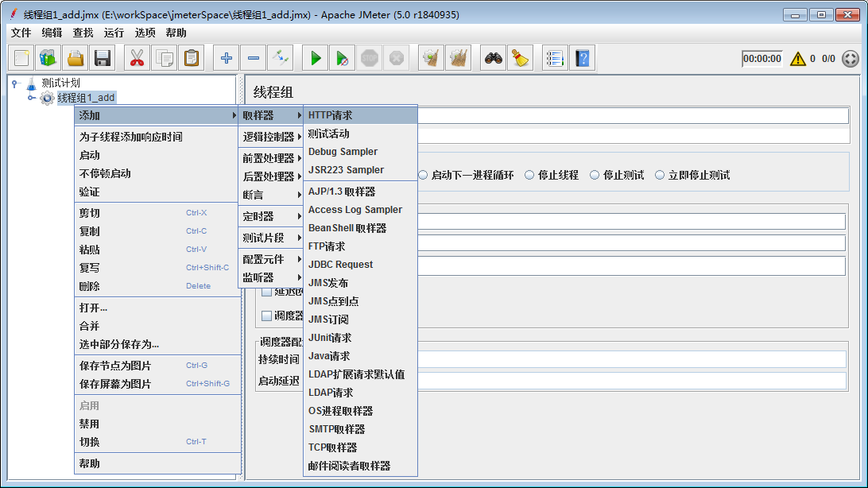The height and width of the screenshot is (488, 868).
Task: Open the Function helper list icon
Action: pyautogui.click(x=555, y=58)
